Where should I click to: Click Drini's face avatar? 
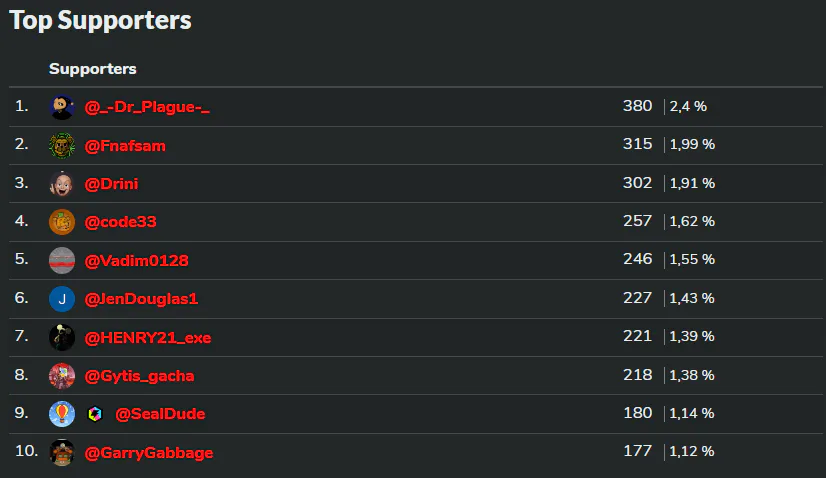click(62, 184)
